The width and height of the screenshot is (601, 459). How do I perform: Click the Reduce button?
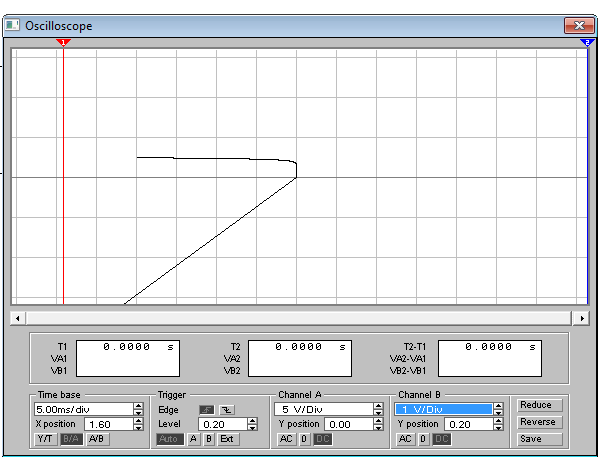click(540, 405)
